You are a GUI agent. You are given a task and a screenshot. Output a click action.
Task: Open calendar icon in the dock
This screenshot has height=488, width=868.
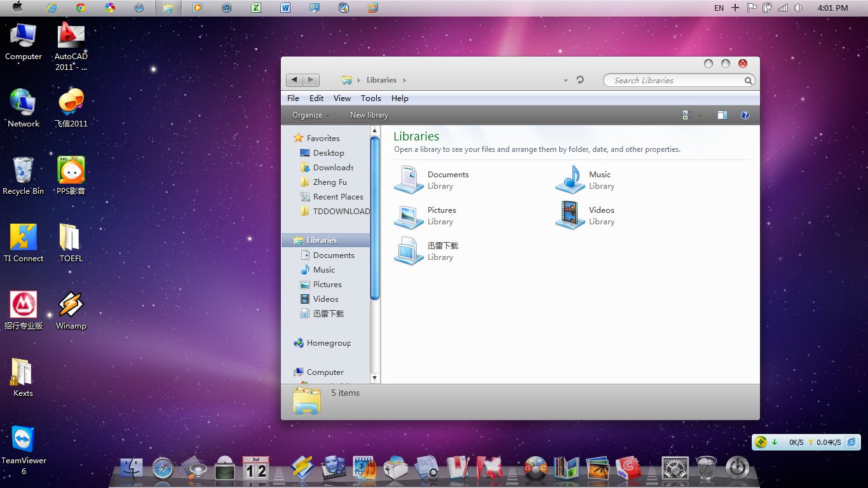256,468
